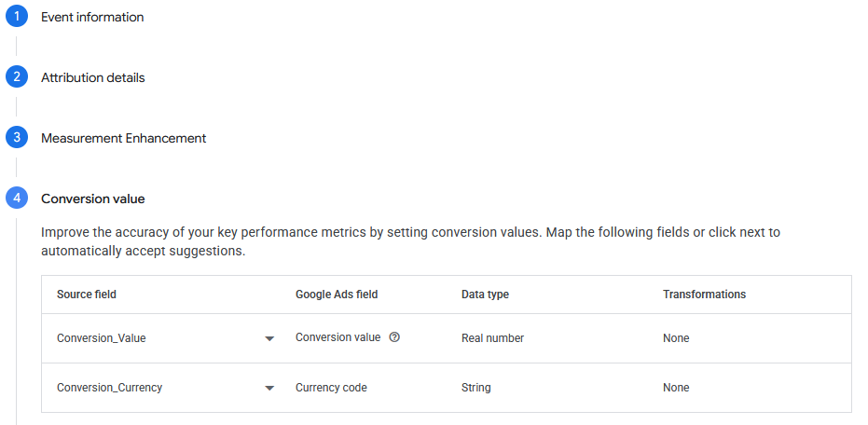Image resolution: width=868 pixels, height=425 pixels.
Task: Open the Conversion_Value dropdown arrow
Action: click(x=269, y=338)
